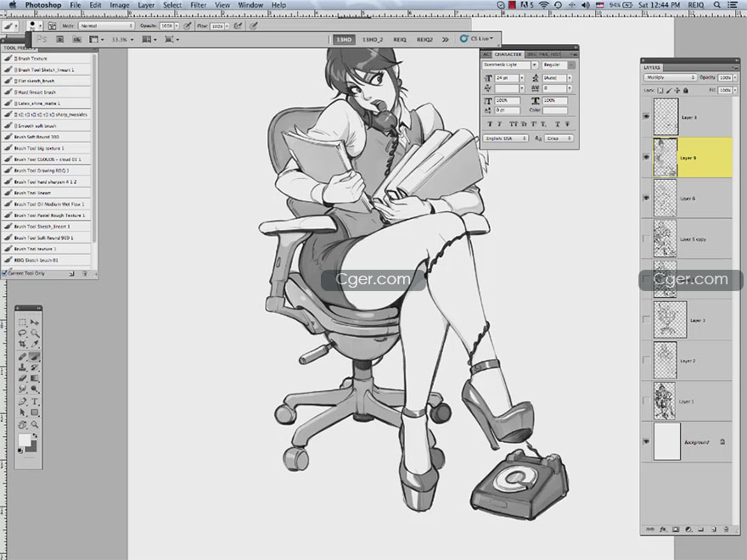Screen dimensions: 747x560
Task: Open the Window menu
Action: [250, 5]
